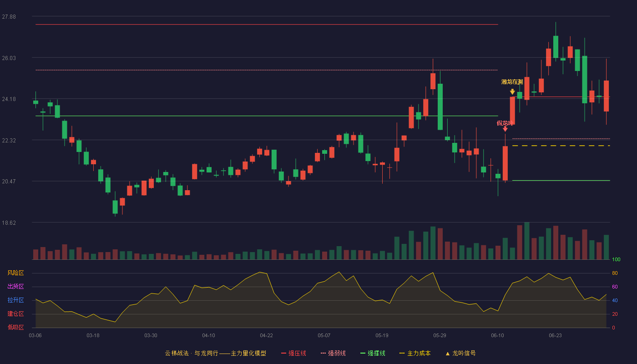637x364 pixels.
Task: Click the 18.62 price axis label
Action: pyautogui.click(x=9, y=223)
